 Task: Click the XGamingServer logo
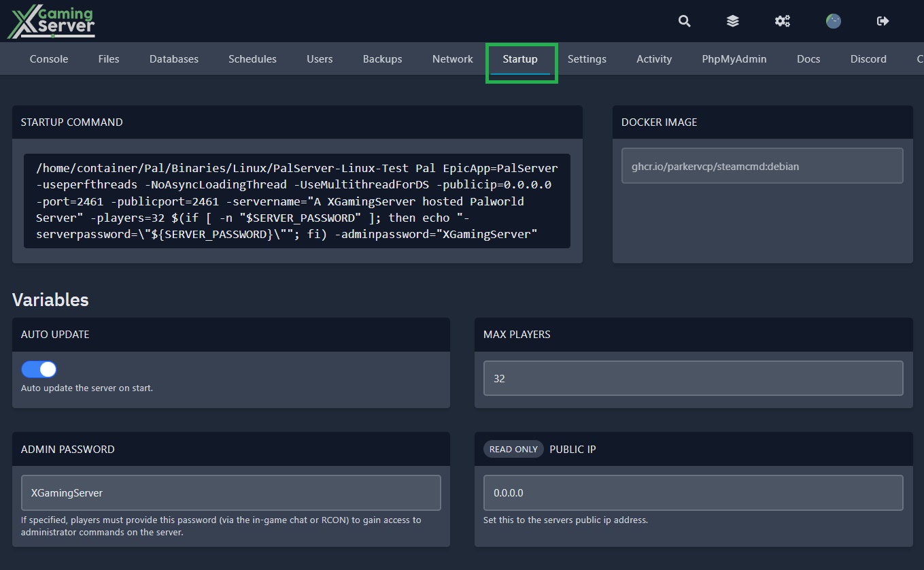(x=51, y=21)
